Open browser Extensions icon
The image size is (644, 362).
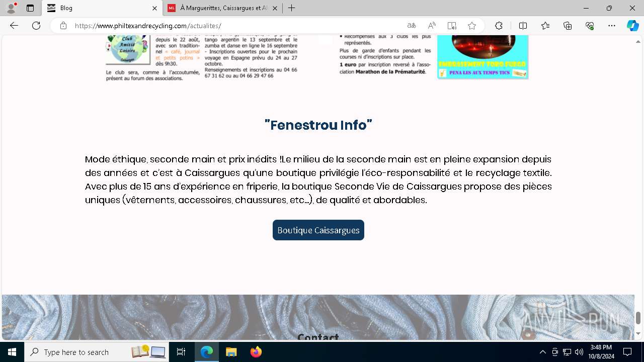click(499, 26)
